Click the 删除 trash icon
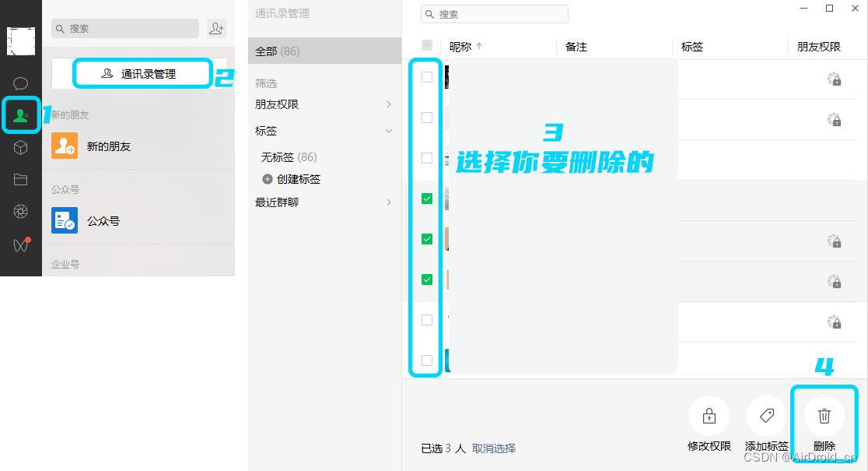This screenshot has height=471, width=868. click(824, 416)
